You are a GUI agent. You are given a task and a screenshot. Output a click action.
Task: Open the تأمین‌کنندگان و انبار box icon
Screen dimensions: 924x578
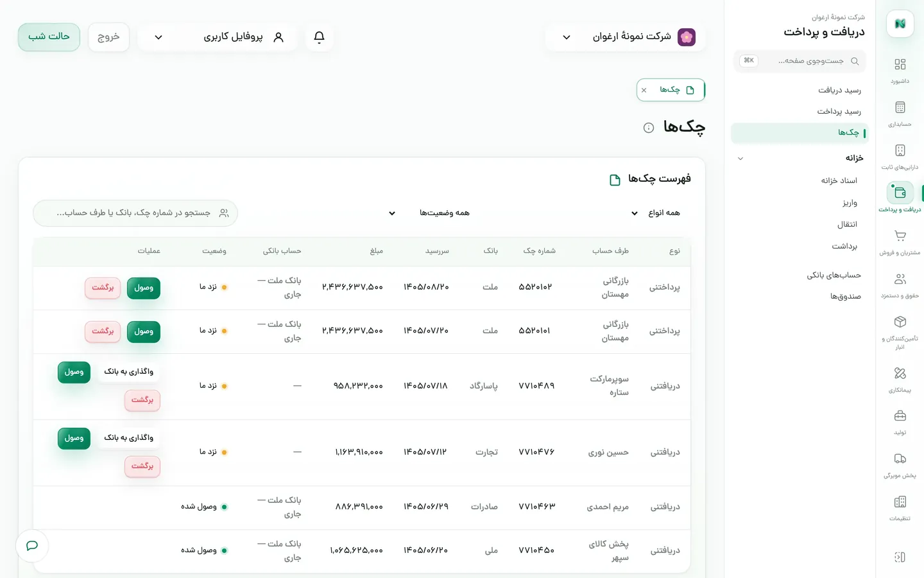(900, 322)
